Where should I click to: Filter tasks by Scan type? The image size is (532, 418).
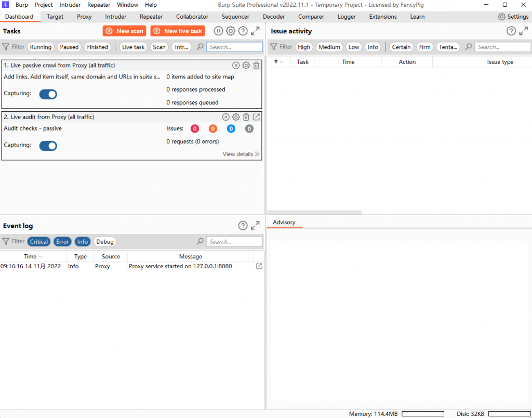[x=159, y=47]
